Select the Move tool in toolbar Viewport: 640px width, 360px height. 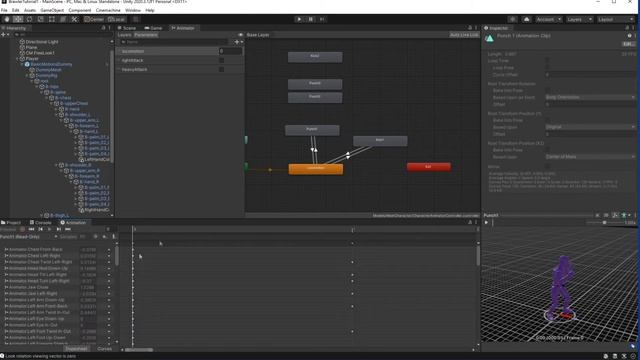pos(18,19)
